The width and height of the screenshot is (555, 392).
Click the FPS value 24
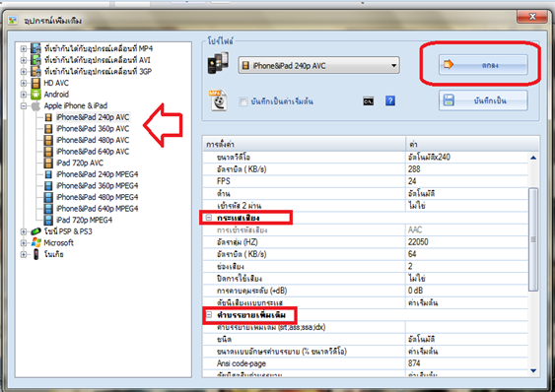[412, 181]
